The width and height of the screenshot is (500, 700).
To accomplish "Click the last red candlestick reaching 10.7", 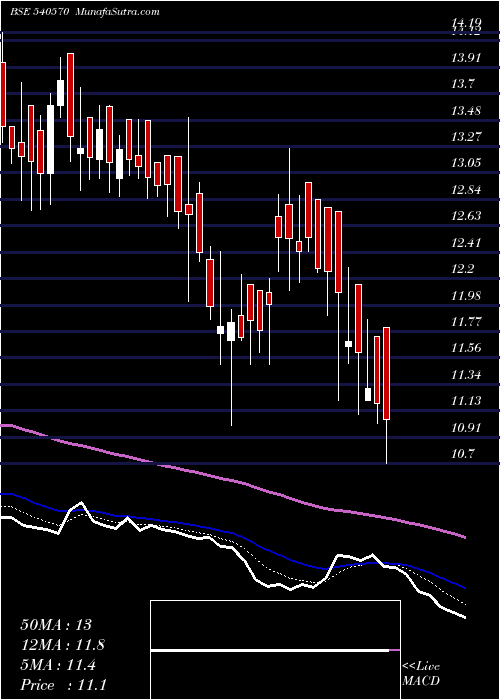I will [x=387, y=396].
